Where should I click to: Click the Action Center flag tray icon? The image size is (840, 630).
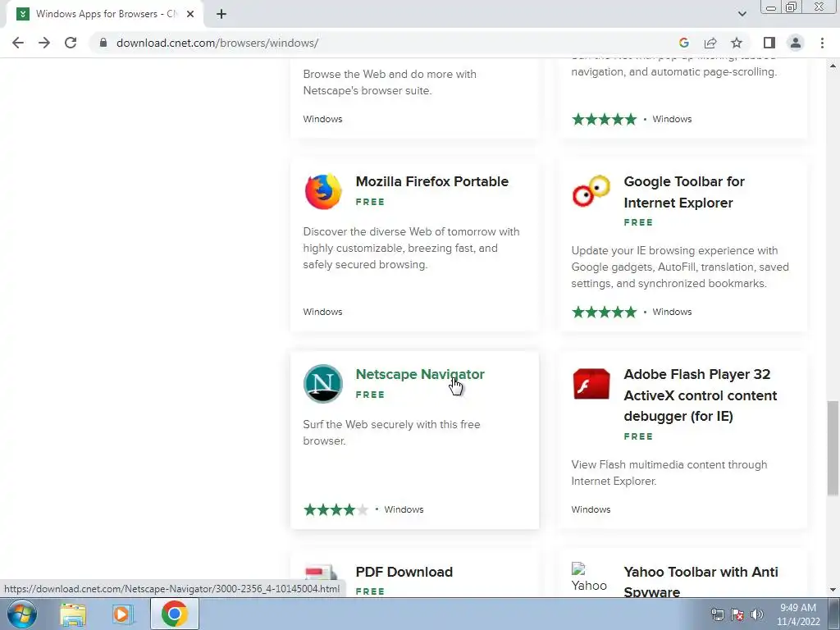pos(737,615)
